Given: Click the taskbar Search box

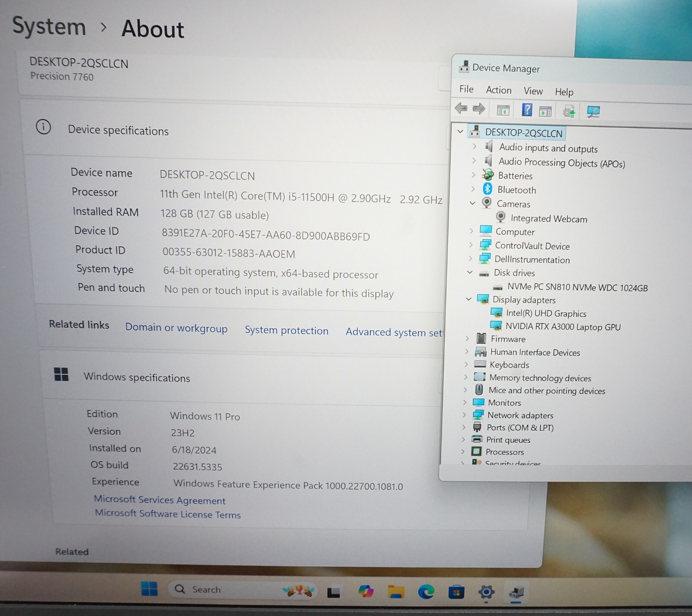Looking at the screenshot, I should (242, 590).
